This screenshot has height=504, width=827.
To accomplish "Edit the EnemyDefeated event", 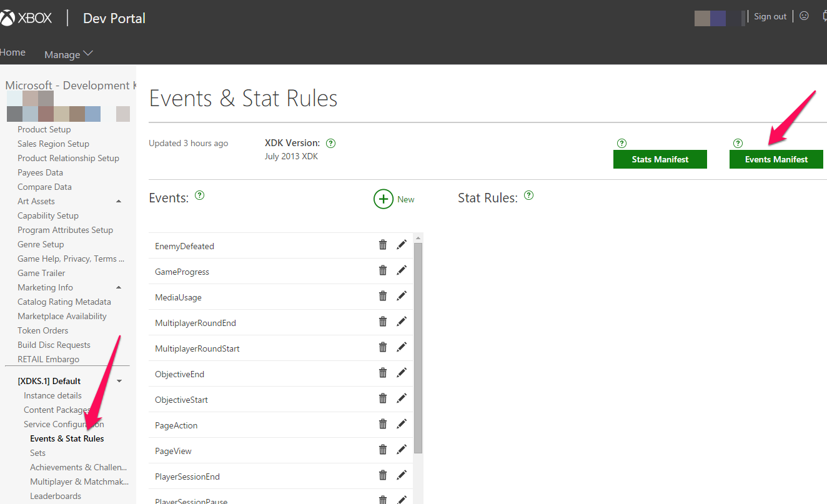I will point(402,245).
